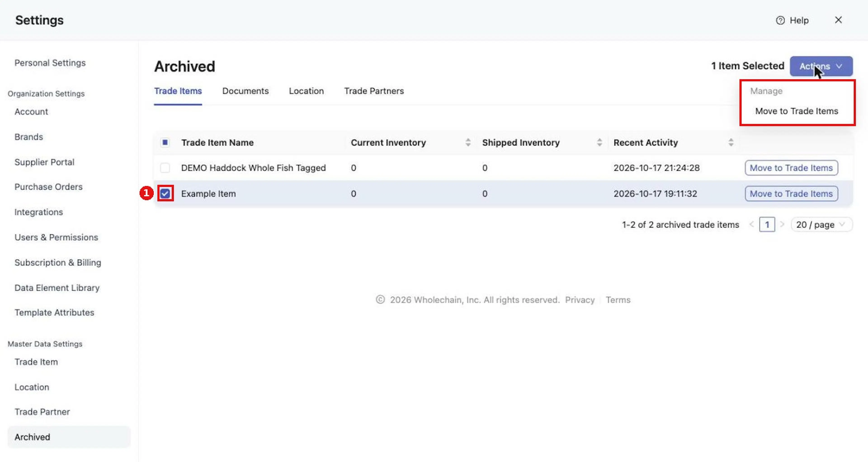Select Move to Trade Items menu option
Viewport: 868px width, 462px height.
click(x=797, y=111)
